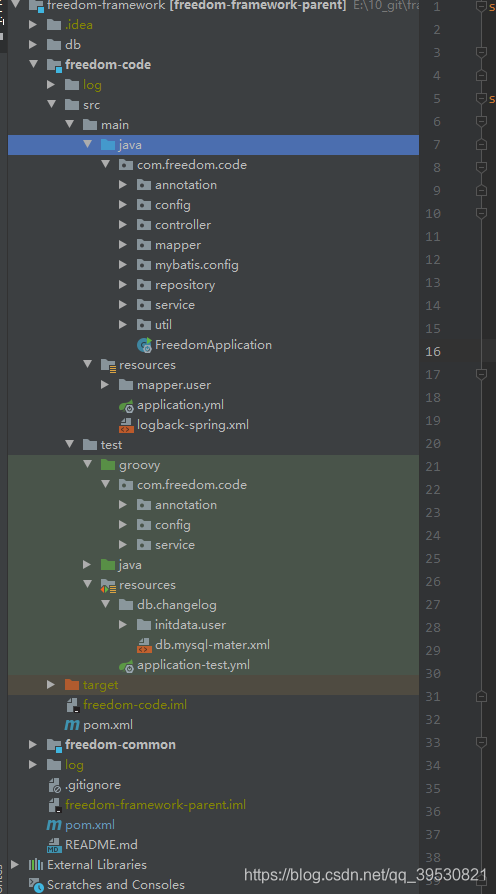Viewport: 496px width, 894px height.
Task: Click the application-test.yml Spring icon
Action: coord(126,665)
